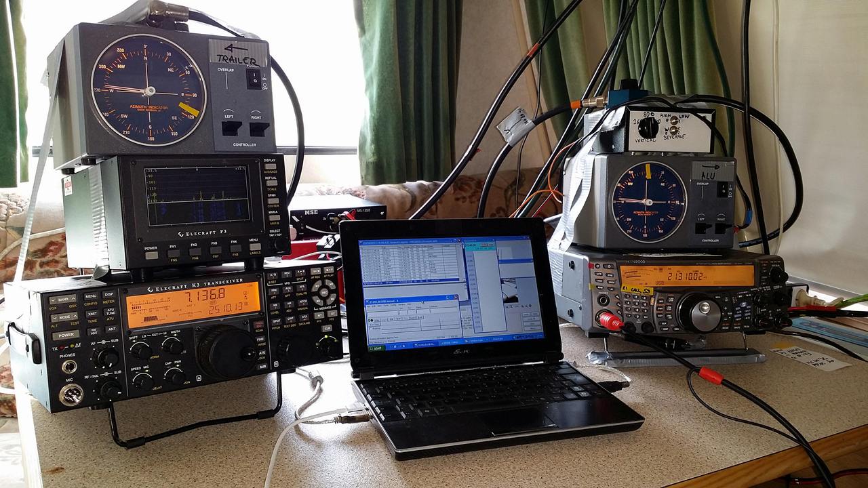The image size is (868, 488).
Task: Tap the MENU button on the Elecraft K3
Action: [x=91, y=296]
